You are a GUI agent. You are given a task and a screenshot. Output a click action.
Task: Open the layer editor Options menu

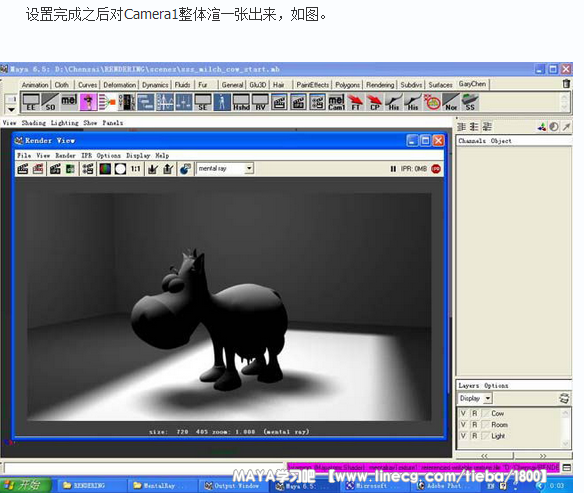pyautogui.click(x=496, y=386)
